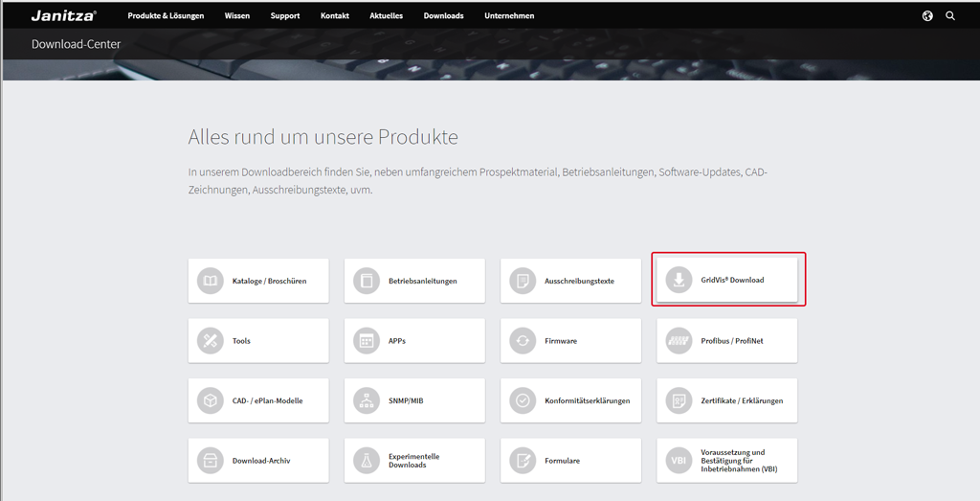Open the Downloads menu
The image size is (980, 501).
(444, 15)
